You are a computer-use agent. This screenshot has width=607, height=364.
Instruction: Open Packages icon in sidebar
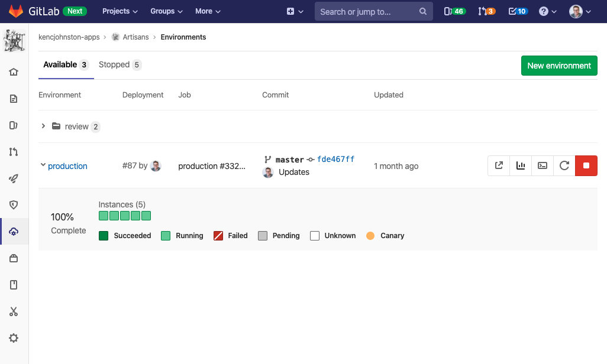point(14,258)
